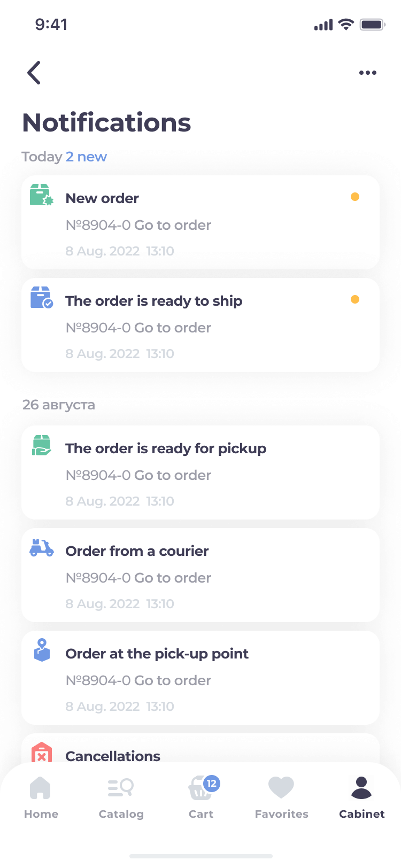Click the blue ready-to-ship box icon

(x=42, y=298)
